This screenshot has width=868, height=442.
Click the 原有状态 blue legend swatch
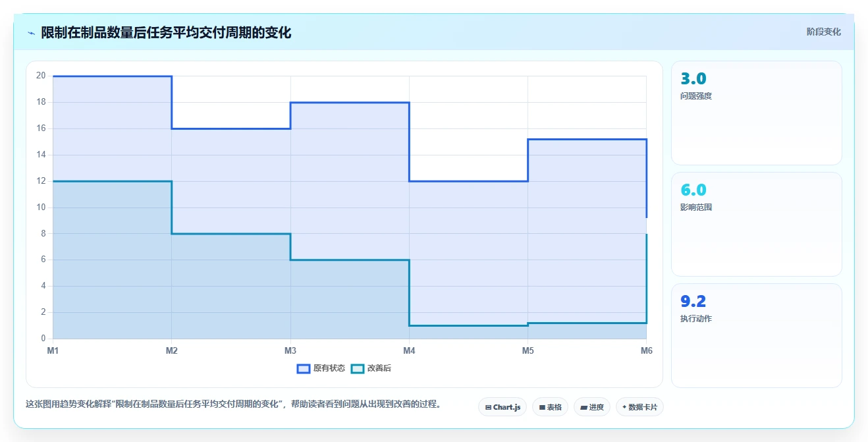[304, 369]
